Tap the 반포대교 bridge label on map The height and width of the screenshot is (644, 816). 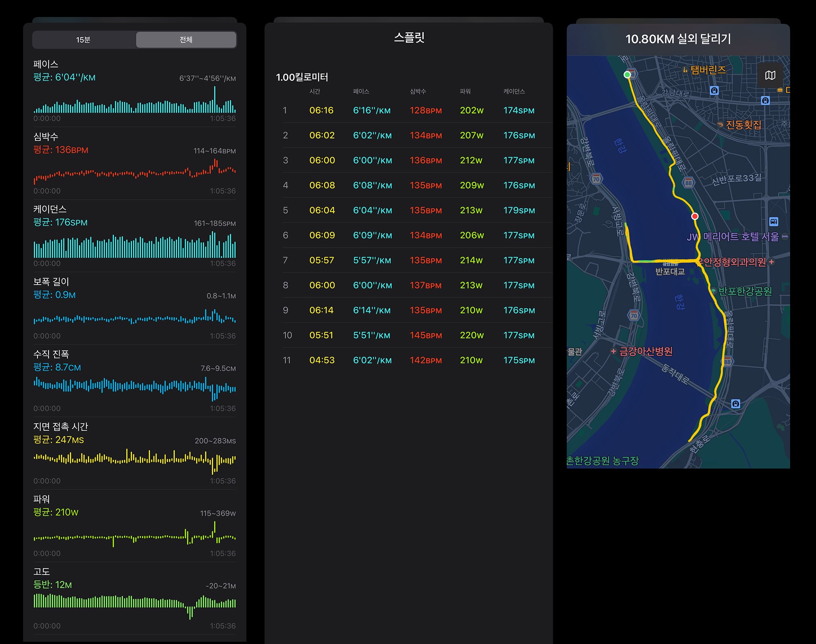(x=670, y=271)
